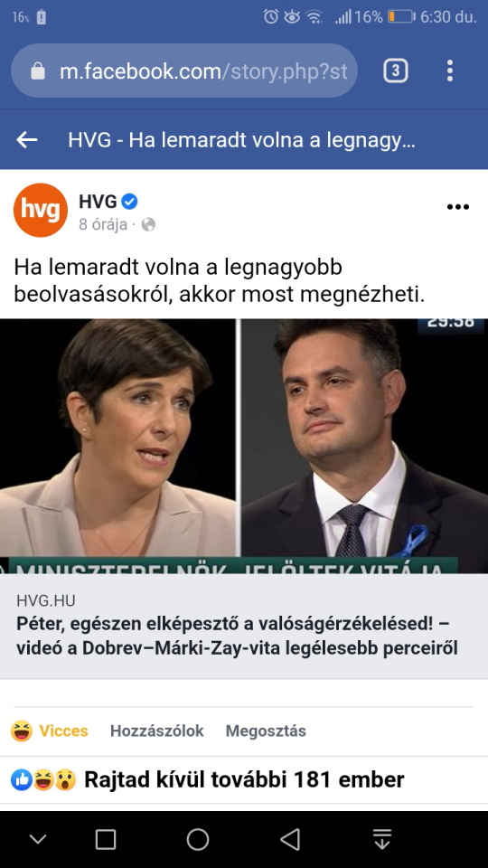Collapse navigation bar with down chevron
488x868 pixels.
(x=38, y=839)
